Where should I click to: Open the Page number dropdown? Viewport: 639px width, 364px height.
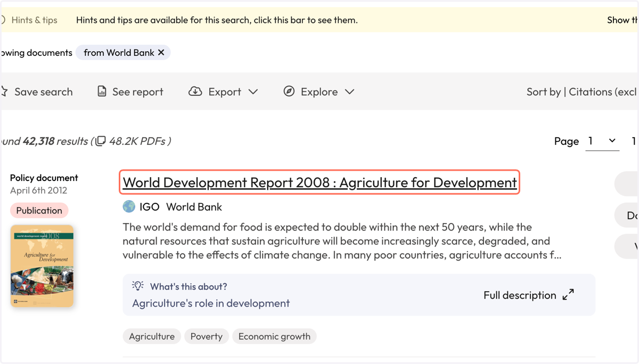(x=602, y=141)
